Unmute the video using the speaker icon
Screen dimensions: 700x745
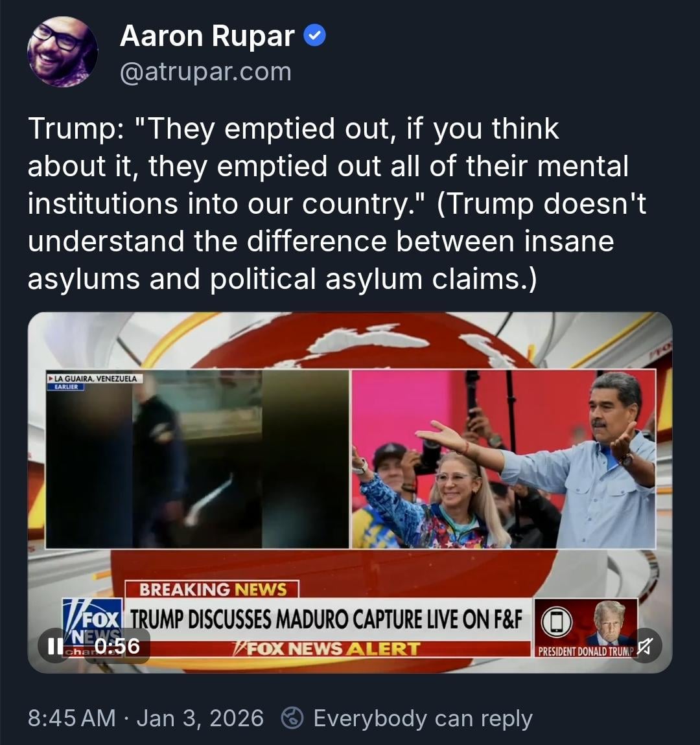point(645,646)
